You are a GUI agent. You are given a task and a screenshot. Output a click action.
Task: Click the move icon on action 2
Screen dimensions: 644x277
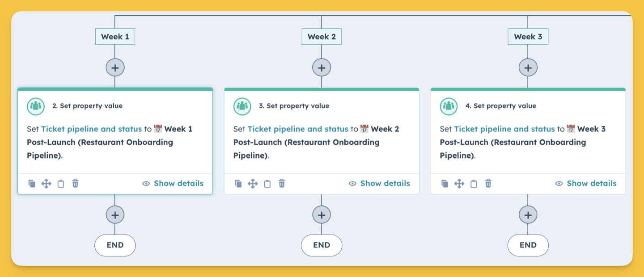click(46, 184)
